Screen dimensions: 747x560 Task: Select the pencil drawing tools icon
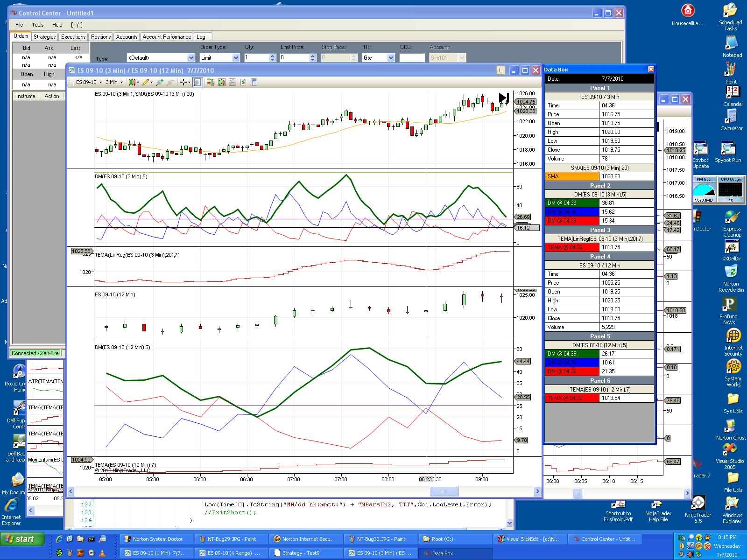tap(146, 82)
